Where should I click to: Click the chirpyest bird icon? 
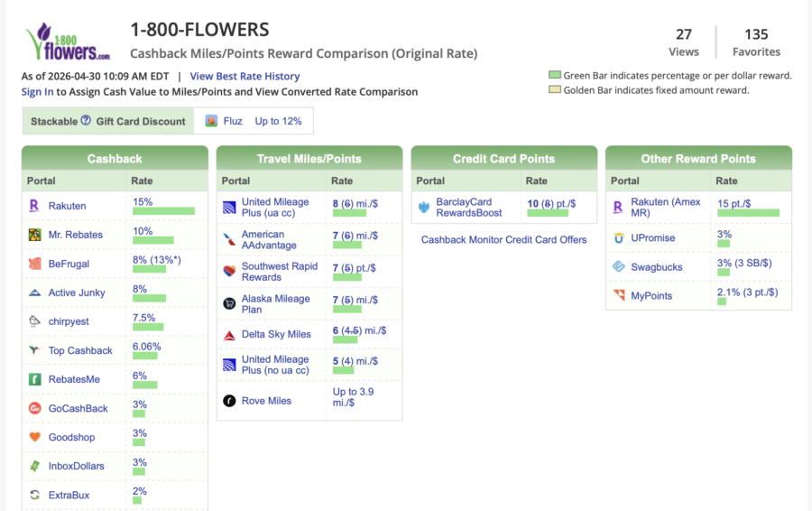34,321
